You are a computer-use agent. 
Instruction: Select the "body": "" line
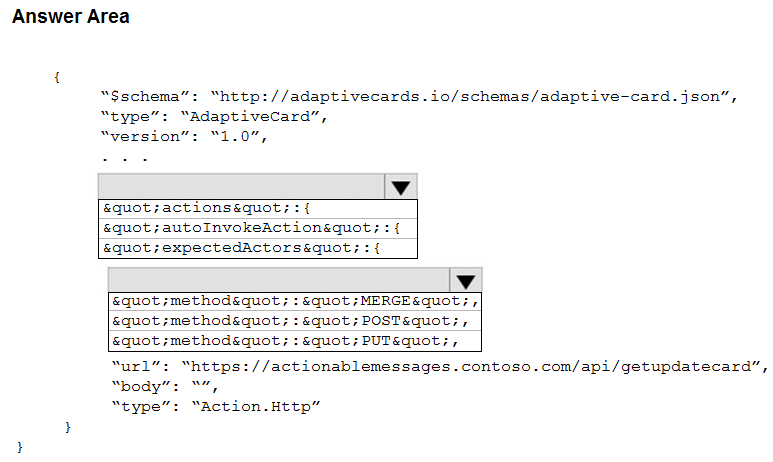click(x=165, y=387)
